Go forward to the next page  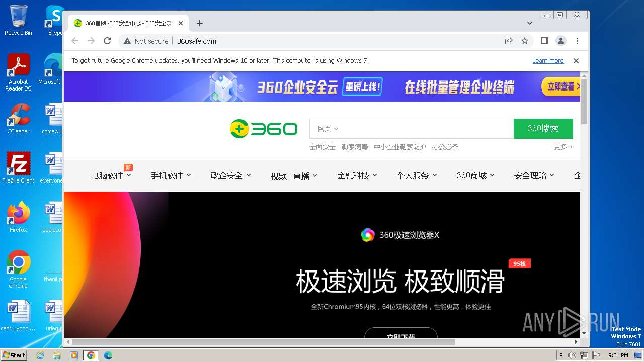point(91,41)
